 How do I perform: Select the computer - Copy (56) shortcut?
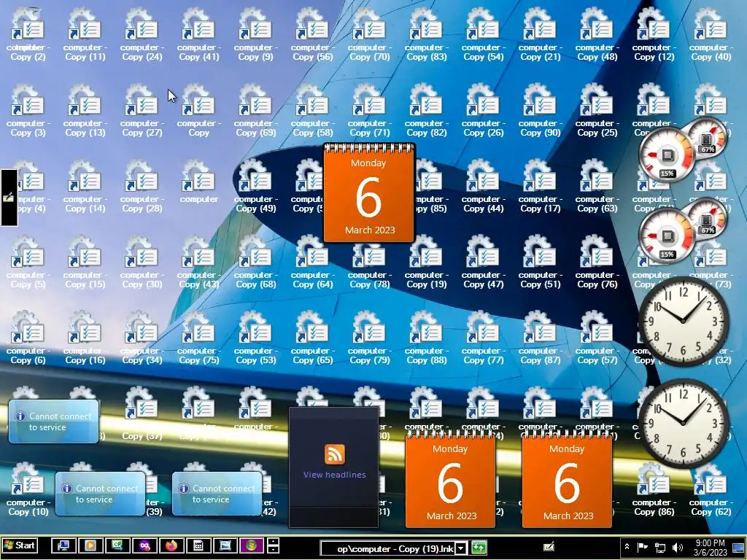(312, 34)
